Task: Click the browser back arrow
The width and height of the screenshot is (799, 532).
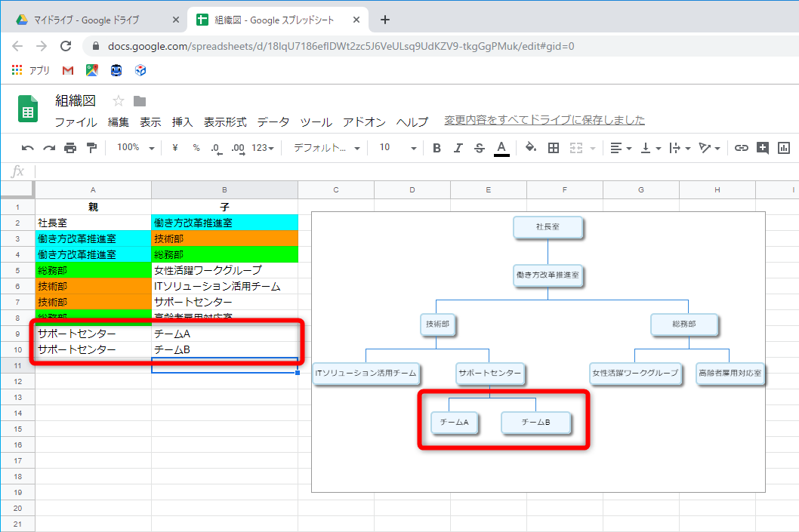Action: pyautogui.click(x=17, y=46)
